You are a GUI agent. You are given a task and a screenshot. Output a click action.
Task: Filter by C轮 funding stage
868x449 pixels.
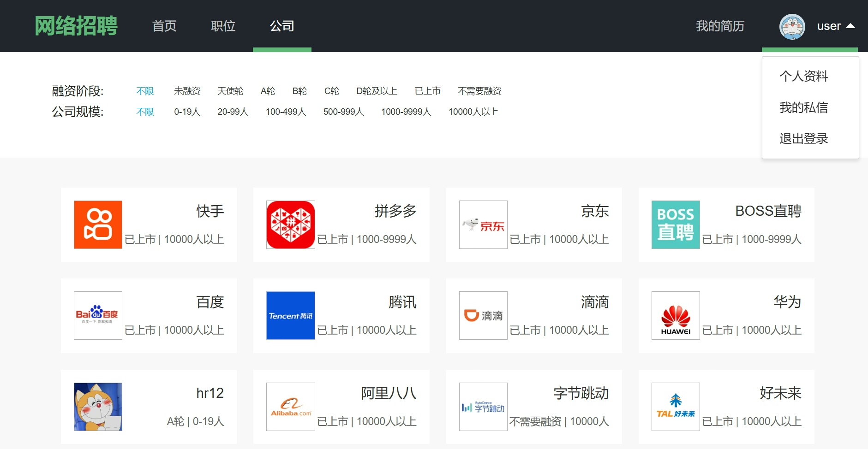[x=331, y=91]
